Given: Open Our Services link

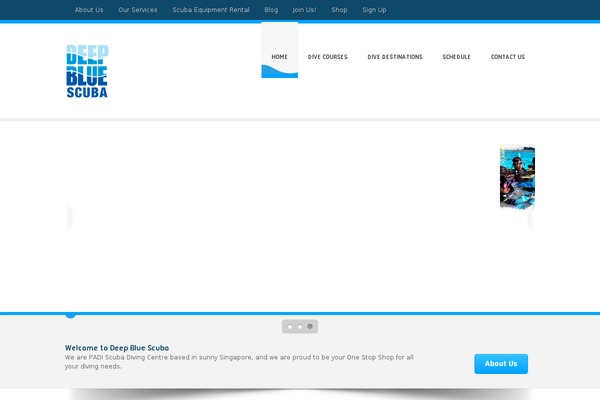Looking at the screenshot, I should (138, 10).
